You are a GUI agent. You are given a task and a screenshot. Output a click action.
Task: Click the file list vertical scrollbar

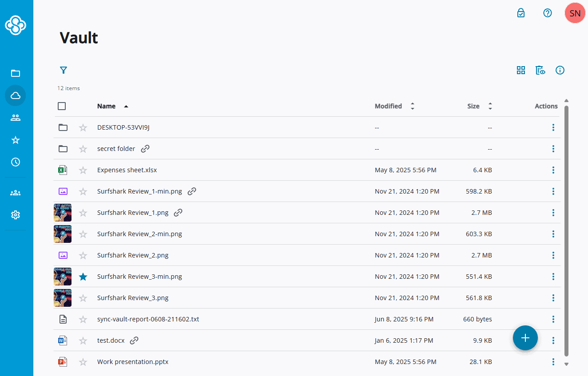[566, 231]
